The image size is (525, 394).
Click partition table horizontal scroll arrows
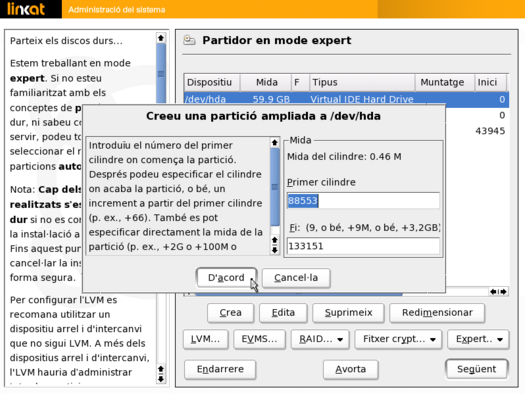(x=499, y=292)
